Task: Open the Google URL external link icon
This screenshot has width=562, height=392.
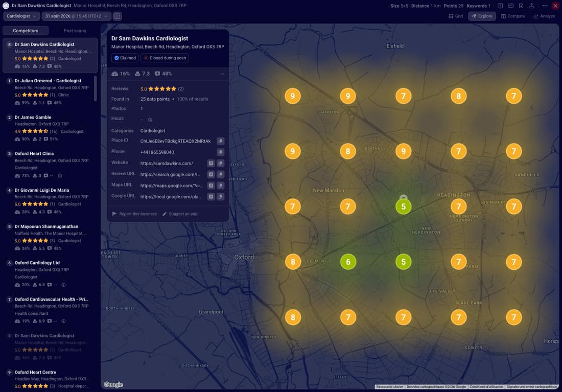Action: tap(211, 197)
